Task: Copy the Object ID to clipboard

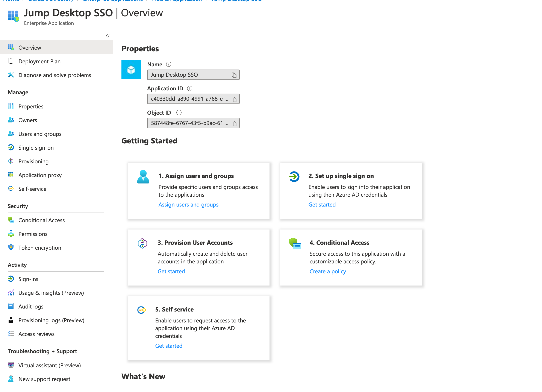Action: 234,123
